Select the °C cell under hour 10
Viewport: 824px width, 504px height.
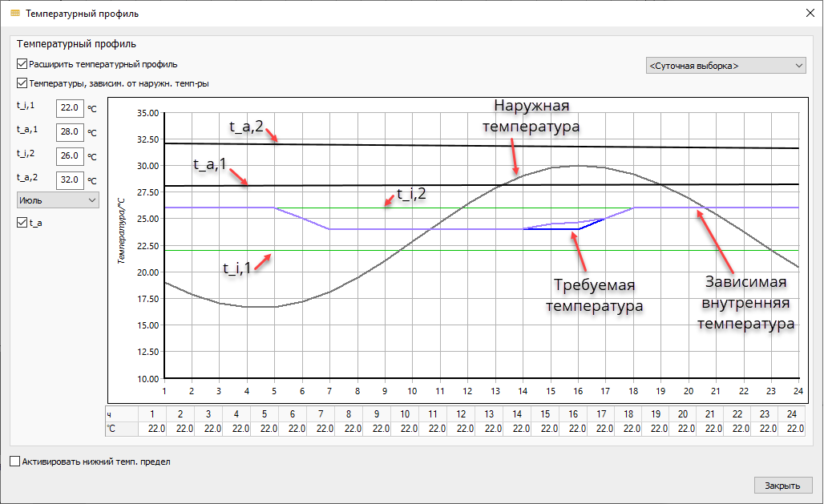[x=405, y=429]
